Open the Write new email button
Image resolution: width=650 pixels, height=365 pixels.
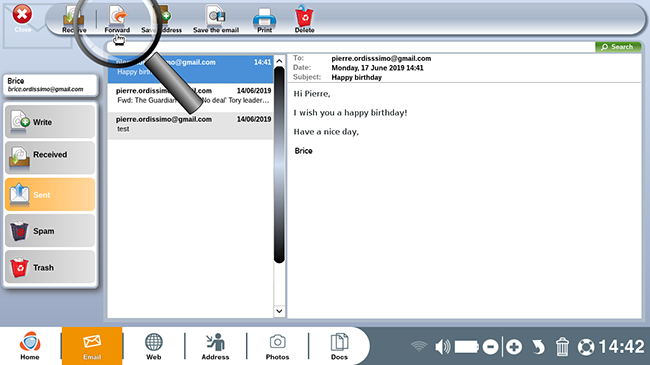click(50, 122)
